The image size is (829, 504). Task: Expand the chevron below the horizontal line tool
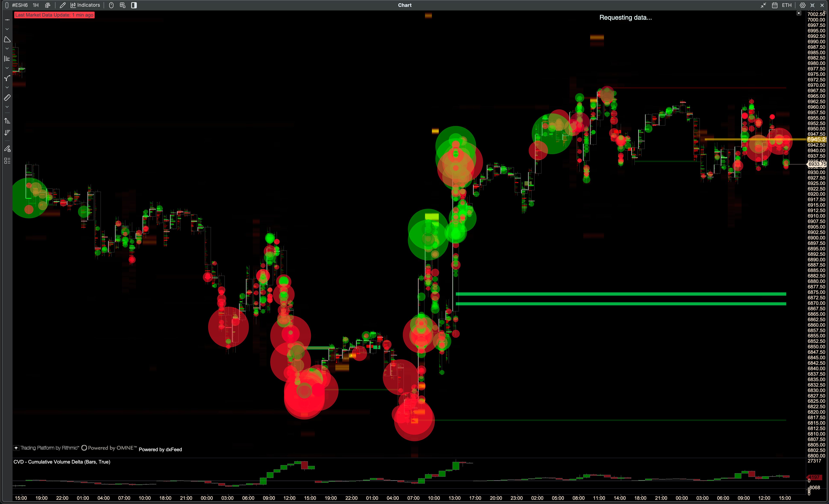pos(7,29)
